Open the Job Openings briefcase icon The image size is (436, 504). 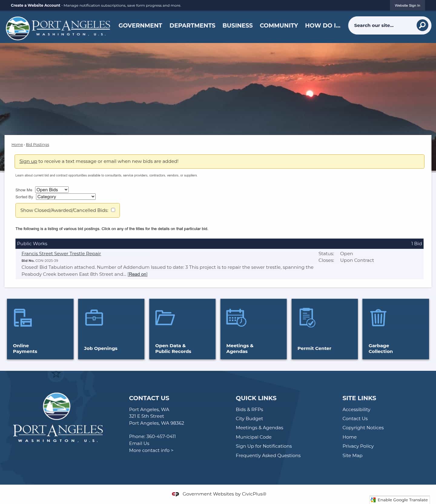pyautogui.click(x=94, y=318)
